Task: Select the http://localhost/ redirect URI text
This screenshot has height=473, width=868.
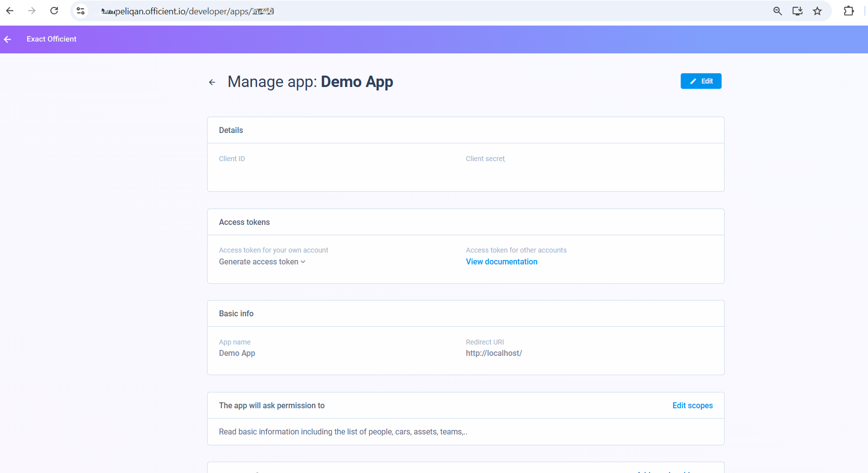Action: 494,353
